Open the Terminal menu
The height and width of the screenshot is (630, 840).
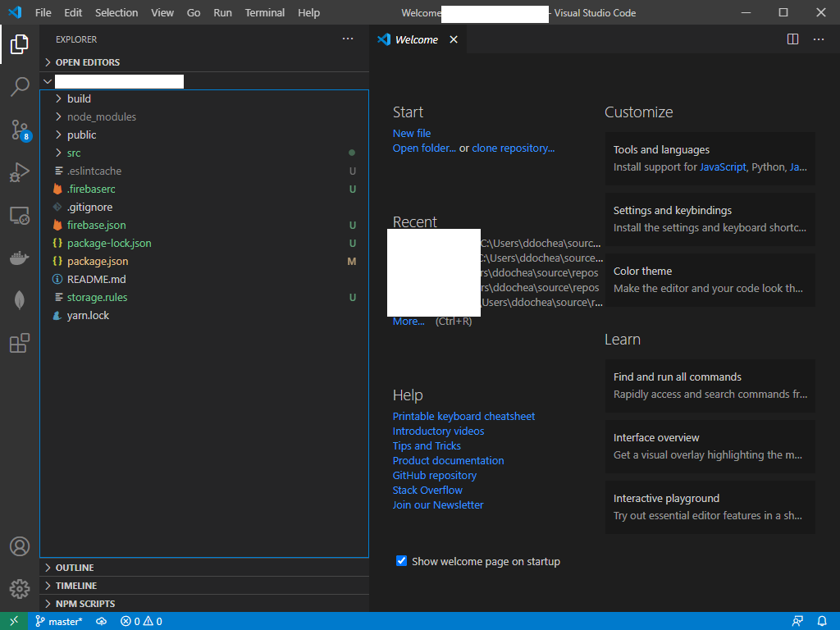pos(265,12)
